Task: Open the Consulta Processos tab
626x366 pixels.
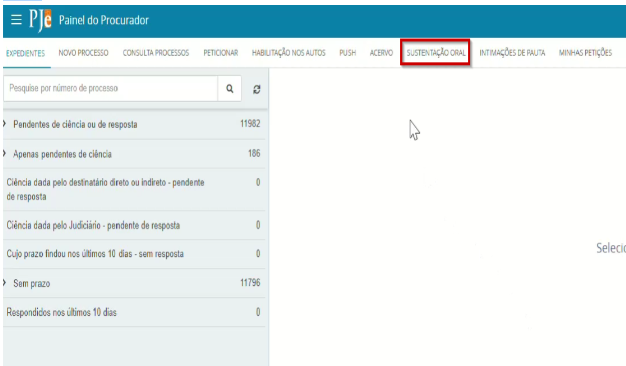Action: (x=156, y=53)
